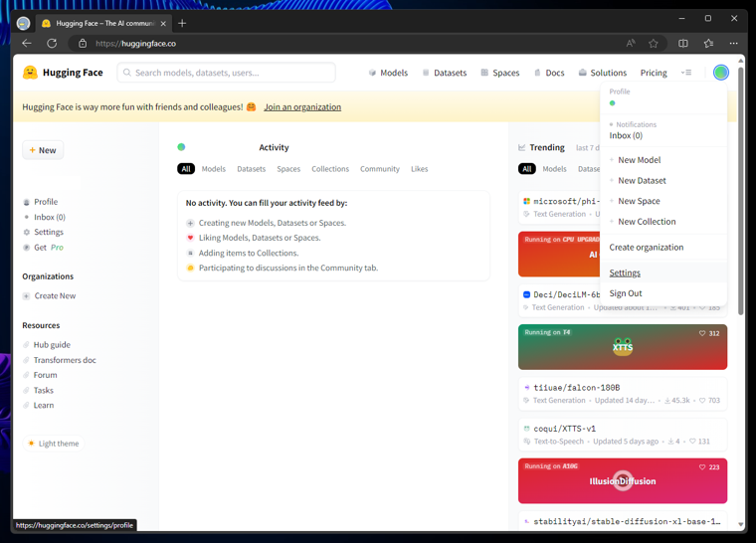Open the split screen icon in browser toolbar

tap(683, 44)
